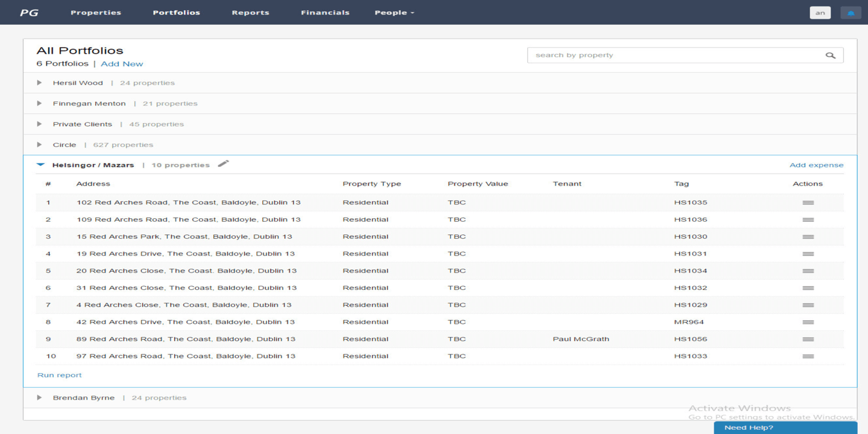Select address 19 Red Arches Drive, The Coast
Screen dimensions: 868x434
[186, 254]
